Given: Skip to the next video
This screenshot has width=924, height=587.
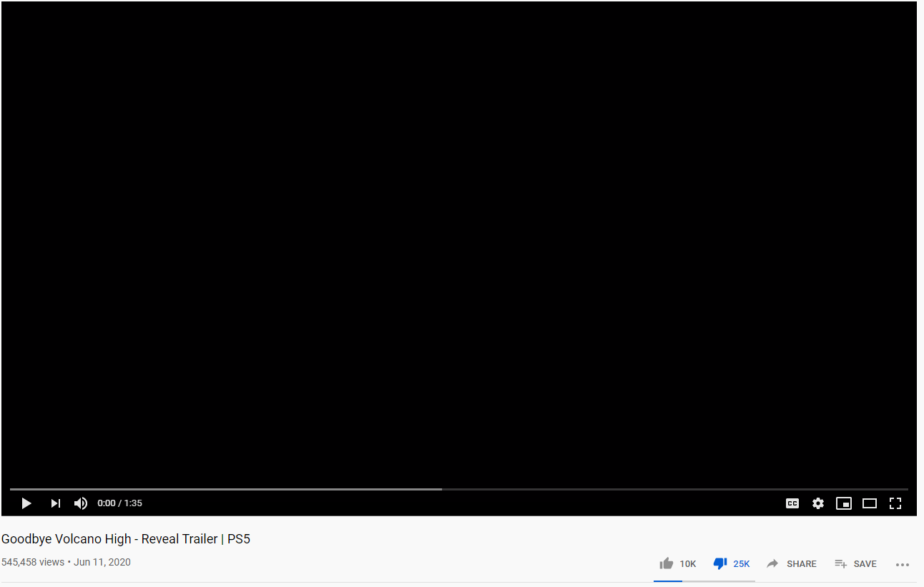Looking at the screenshot, I should click(x=55, y=503).
